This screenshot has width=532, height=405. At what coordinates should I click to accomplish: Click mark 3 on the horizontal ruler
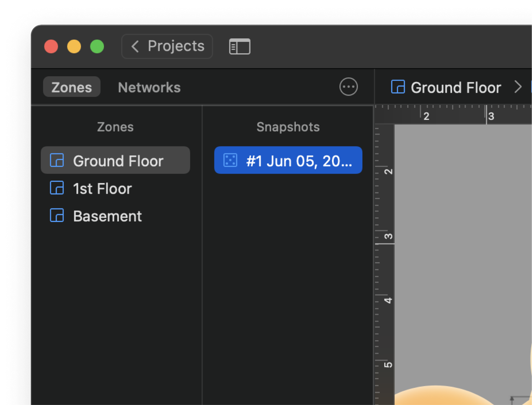tap(491, 116)
